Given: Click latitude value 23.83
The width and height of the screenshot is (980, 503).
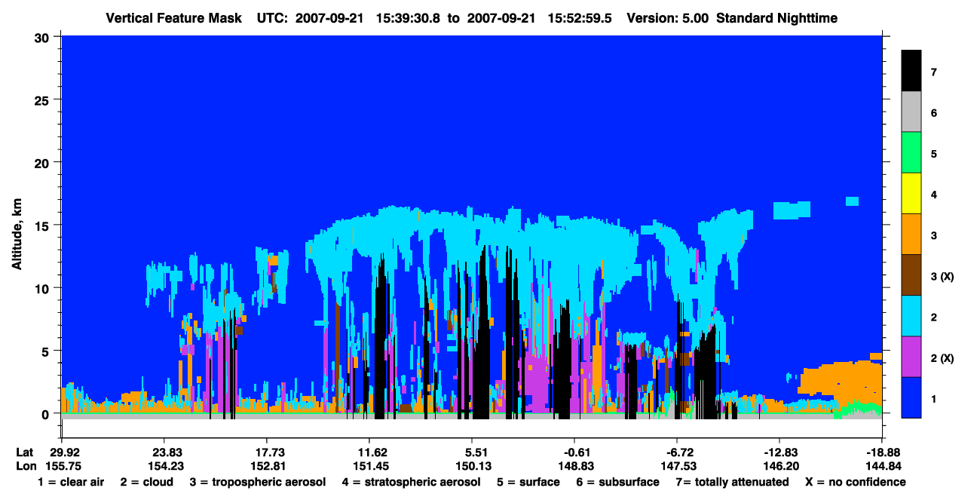Looking at the screenshot, I should click(x=164, y=452).
